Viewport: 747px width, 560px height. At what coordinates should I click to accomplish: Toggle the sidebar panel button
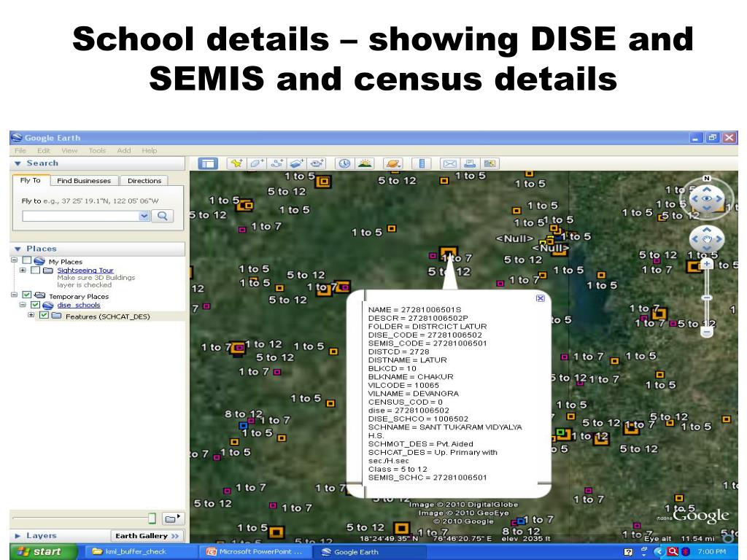pyautogui.click(x=208, y=164)
